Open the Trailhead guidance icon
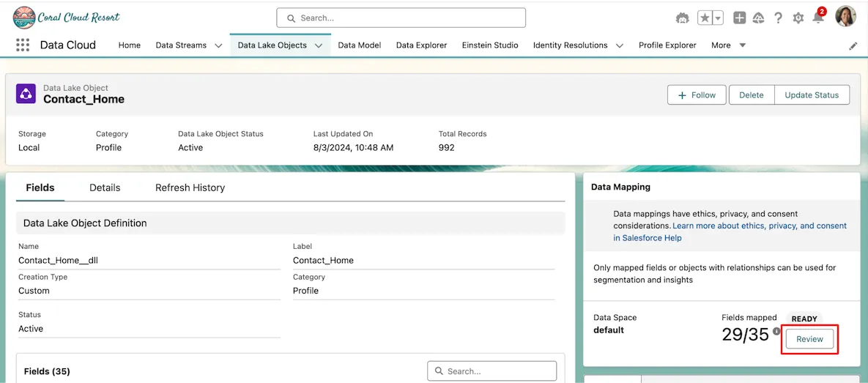The image size is (868, 383). point(759,18)
